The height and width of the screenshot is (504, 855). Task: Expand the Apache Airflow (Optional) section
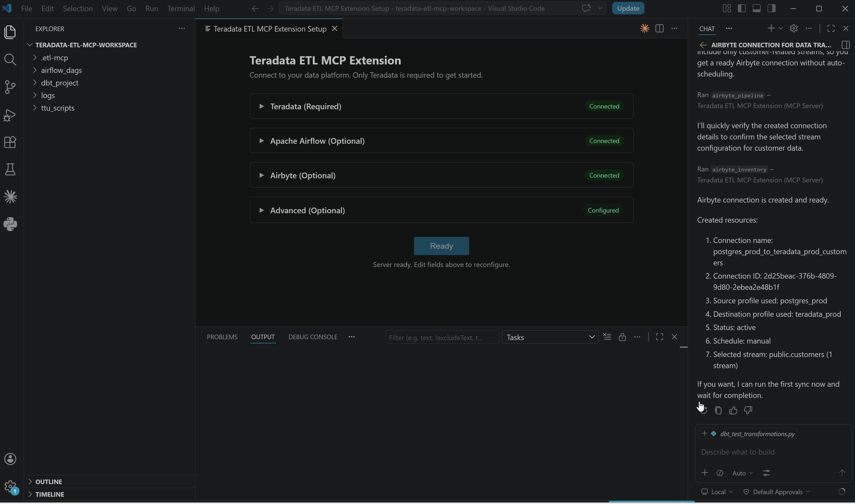(x=441, y=141)
